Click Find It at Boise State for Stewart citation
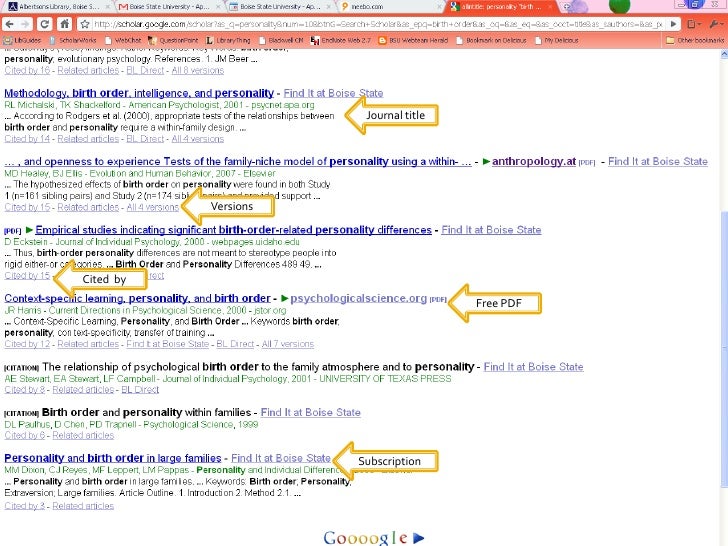The image size is (728, 546). 533,367
